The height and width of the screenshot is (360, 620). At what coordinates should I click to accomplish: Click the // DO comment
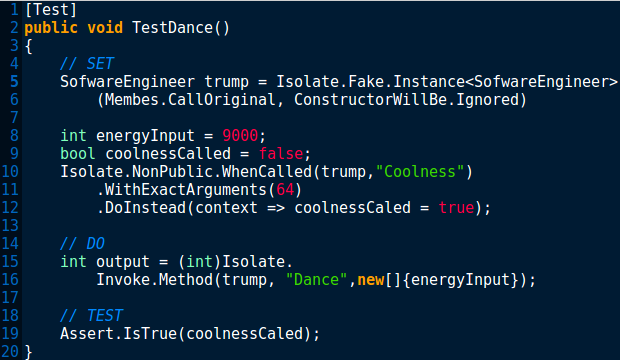tap(82, 243)
